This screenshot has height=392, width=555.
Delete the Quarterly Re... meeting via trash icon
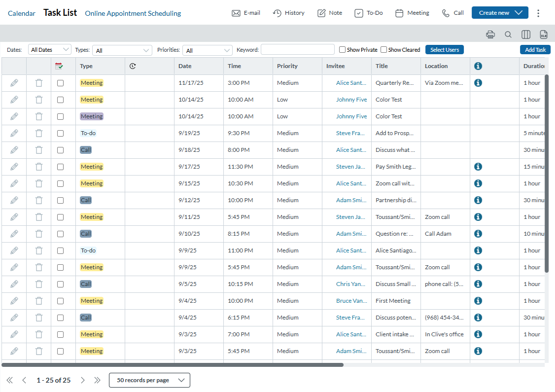coord(39,83)
